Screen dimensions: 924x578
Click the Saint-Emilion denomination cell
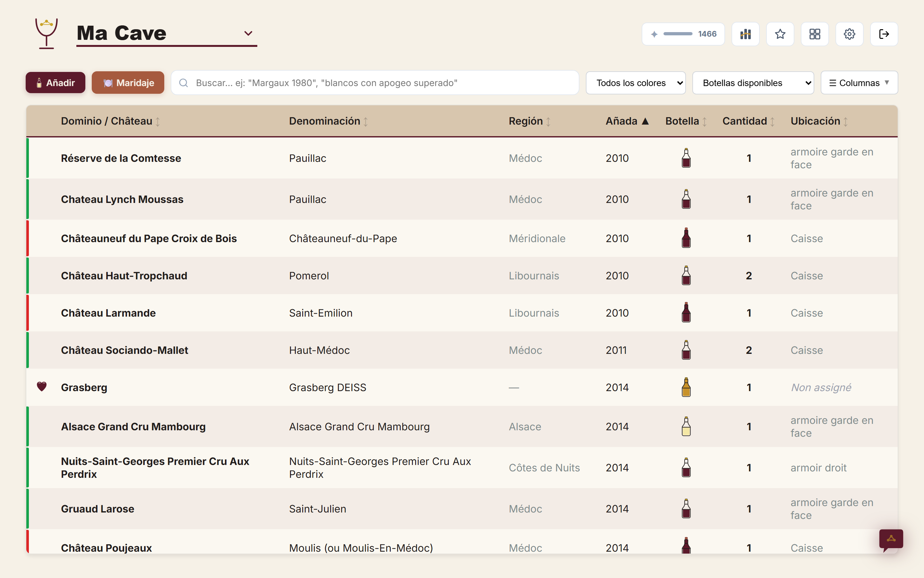321,313
